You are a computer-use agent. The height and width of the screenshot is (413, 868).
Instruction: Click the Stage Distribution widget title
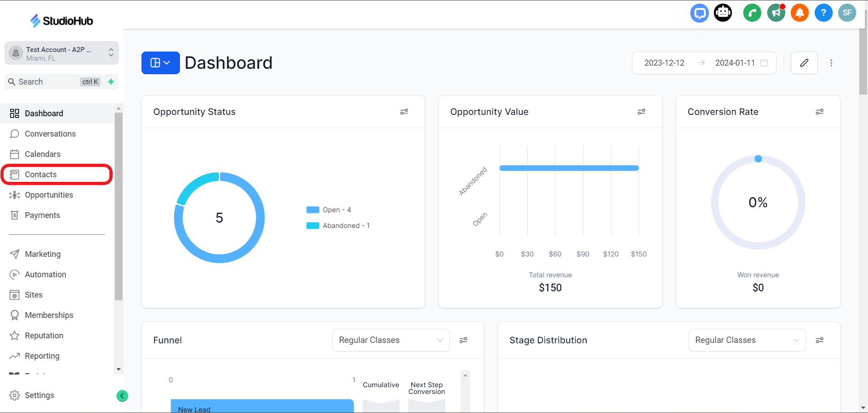[x=548, y=340]
